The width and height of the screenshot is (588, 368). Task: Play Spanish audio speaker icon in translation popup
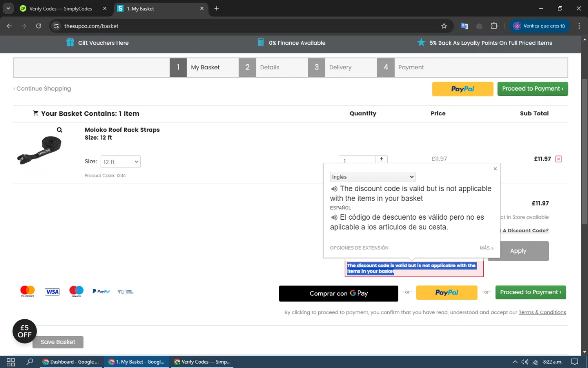(x=334, y=217)
